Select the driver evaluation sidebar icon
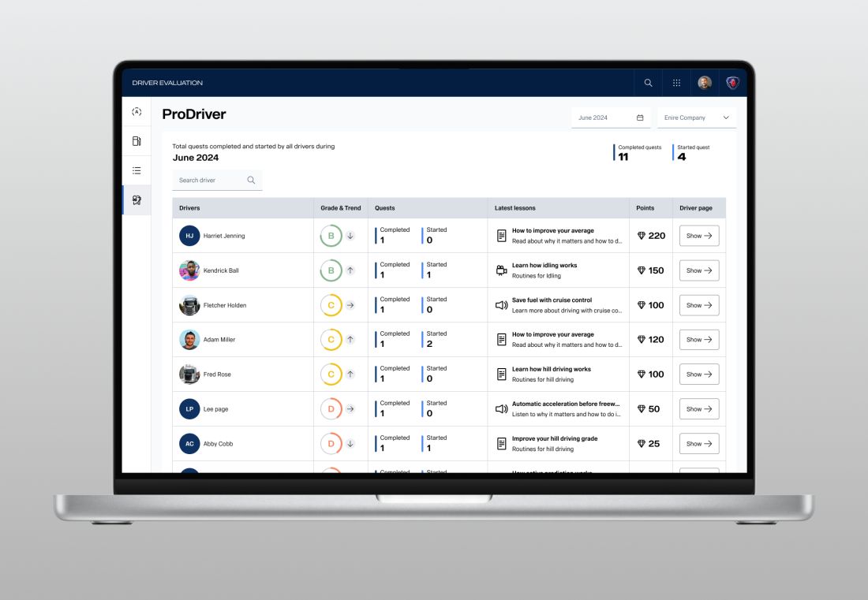Screen dimensions: 868x600 click(x=137, y=199)
